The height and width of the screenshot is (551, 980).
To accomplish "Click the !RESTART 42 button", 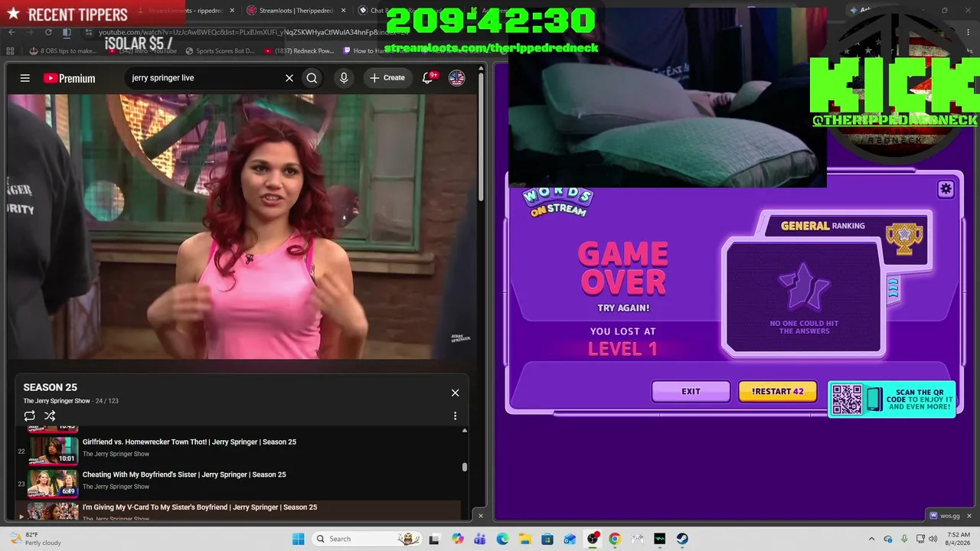I will pos(777,391).
